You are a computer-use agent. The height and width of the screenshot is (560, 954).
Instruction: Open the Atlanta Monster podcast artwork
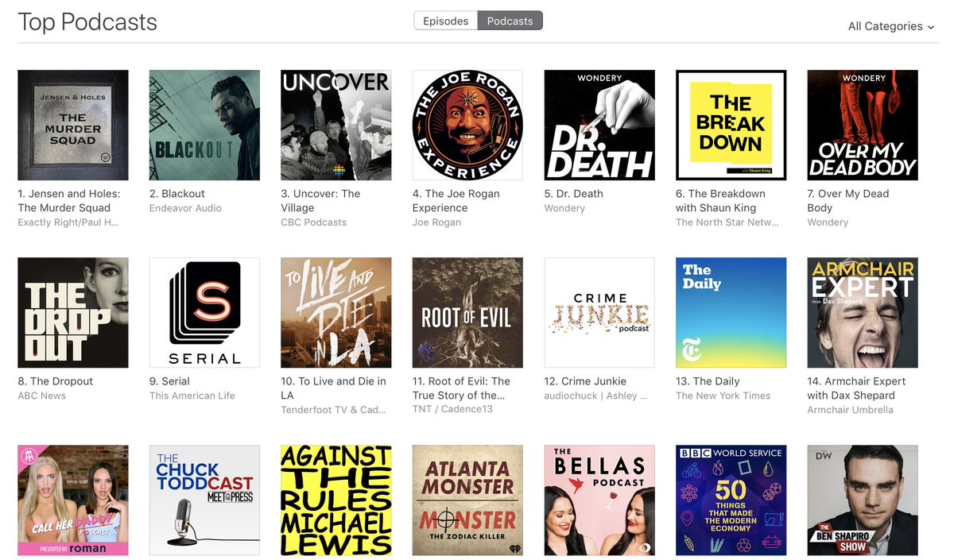click(x=467, y=500)
